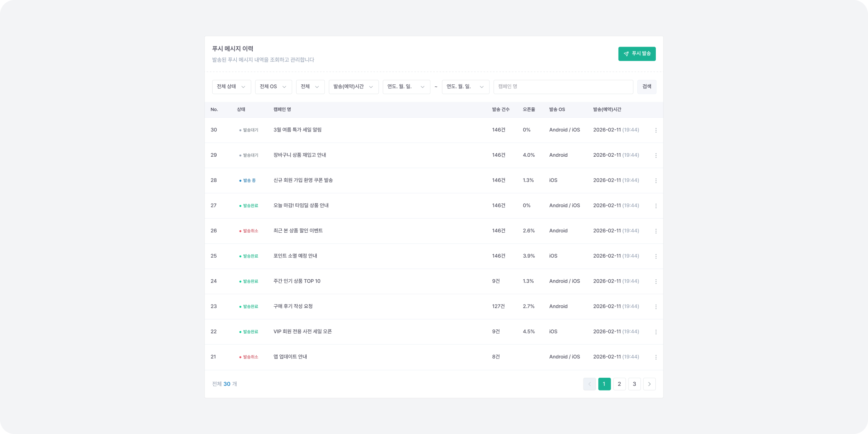Open campaign 최근 본 상품 할인 이벤트
868x434 pixels.
click(x=298, y=231)
